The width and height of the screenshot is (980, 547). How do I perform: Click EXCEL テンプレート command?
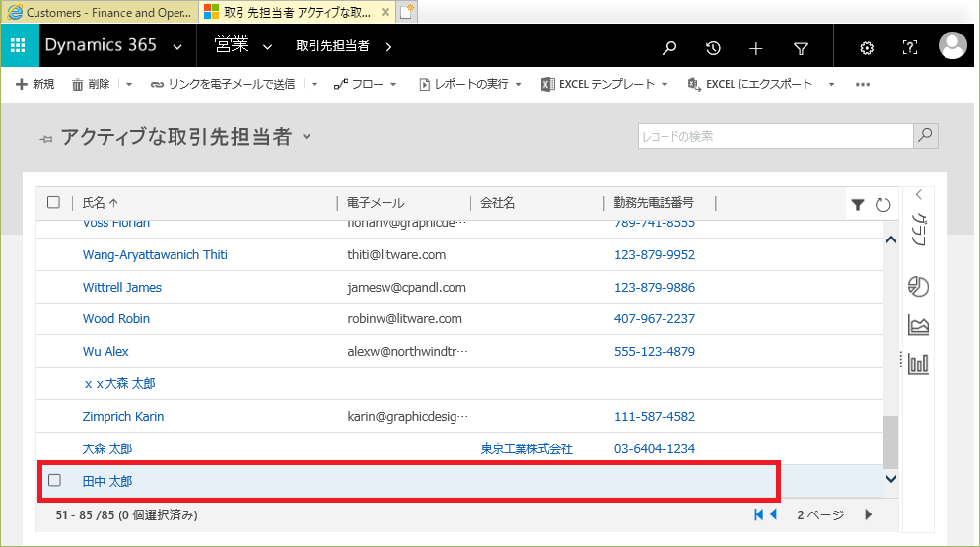click(598, 84)
